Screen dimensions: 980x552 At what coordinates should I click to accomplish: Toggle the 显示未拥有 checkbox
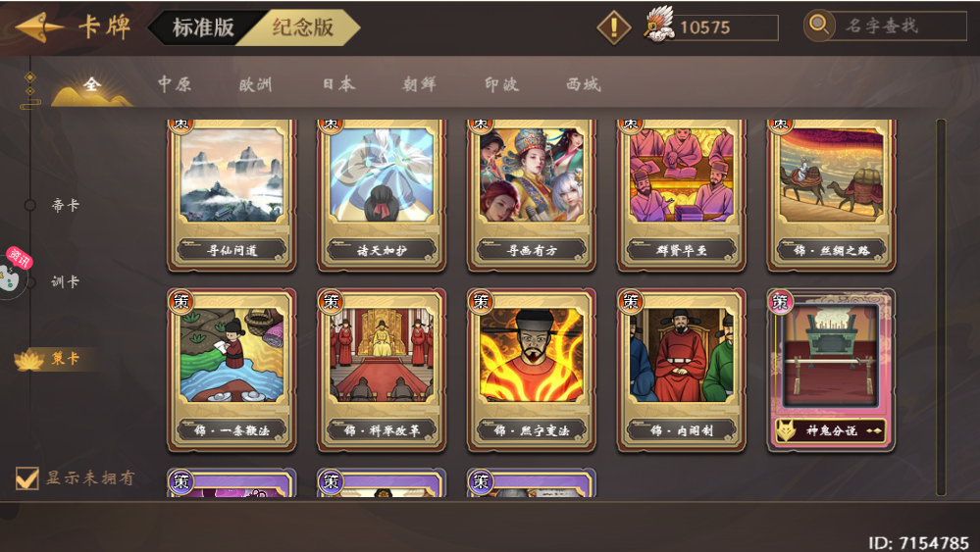click(26, 478)
